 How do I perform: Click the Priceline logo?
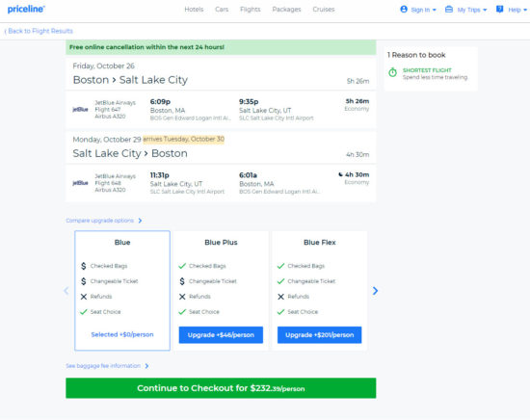26,9
